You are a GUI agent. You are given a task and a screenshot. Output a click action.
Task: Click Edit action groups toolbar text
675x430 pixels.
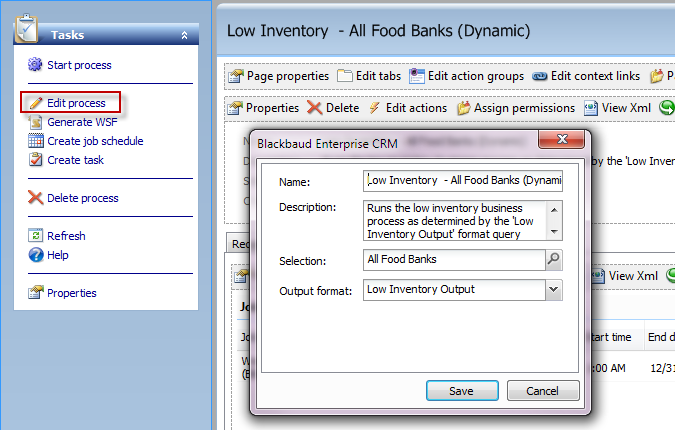pos(476,76)
